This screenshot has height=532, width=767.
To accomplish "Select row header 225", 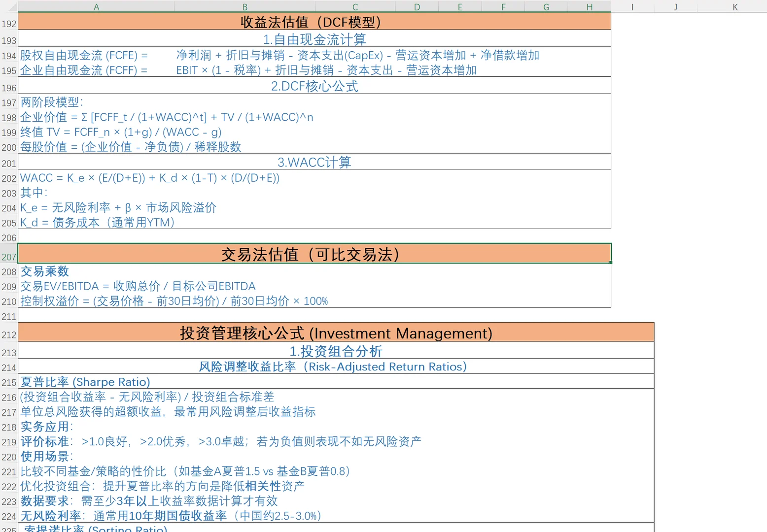I will (x=8, y=529).
